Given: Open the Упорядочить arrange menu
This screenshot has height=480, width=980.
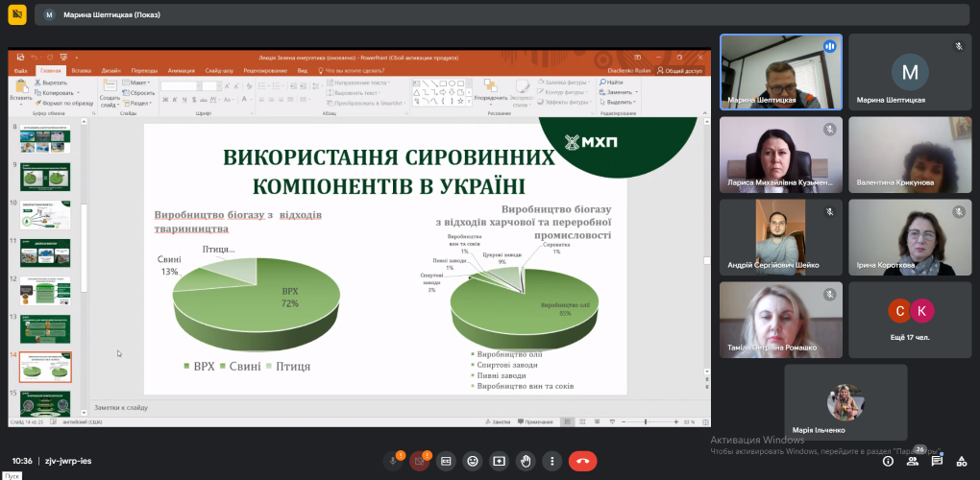Looking at the screenshot, I should [x=491, y=91].
